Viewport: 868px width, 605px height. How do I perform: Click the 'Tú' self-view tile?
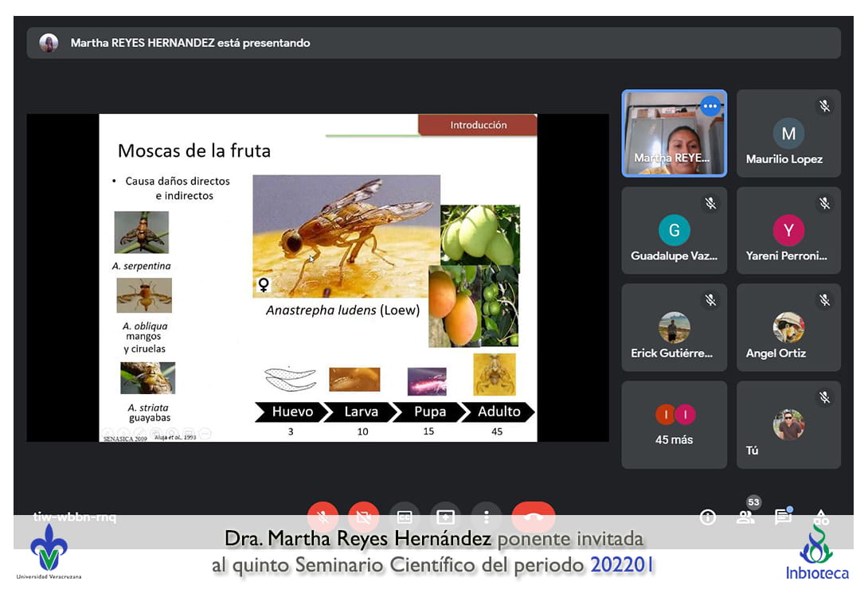click(x=788, y=424)
